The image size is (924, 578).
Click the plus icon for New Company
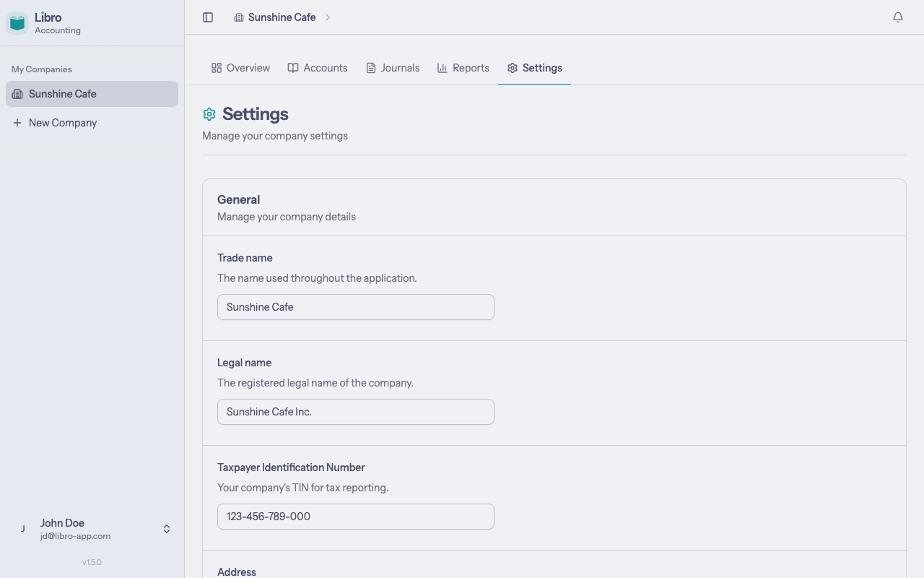click(x=17, y=123)
